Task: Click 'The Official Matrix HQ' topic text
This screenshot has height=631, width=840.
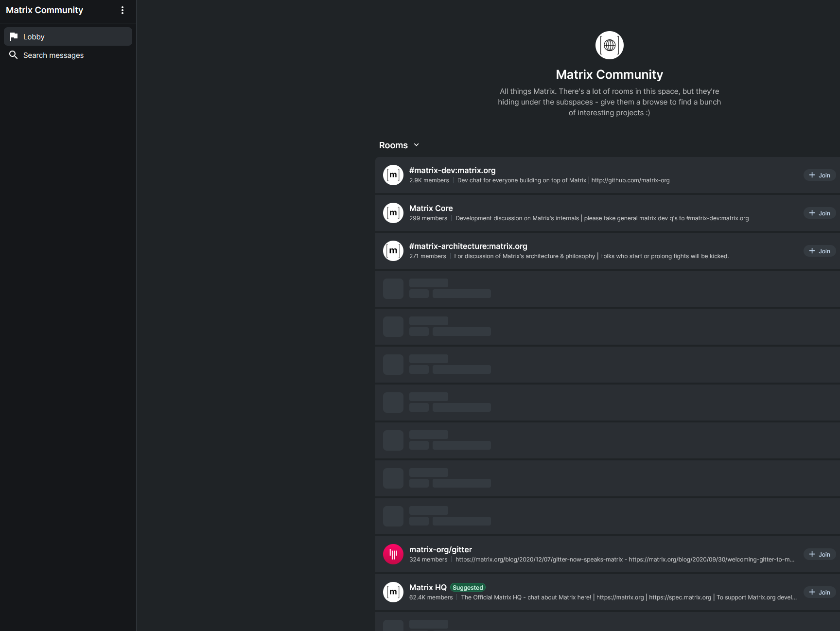Action: [629, 597]
